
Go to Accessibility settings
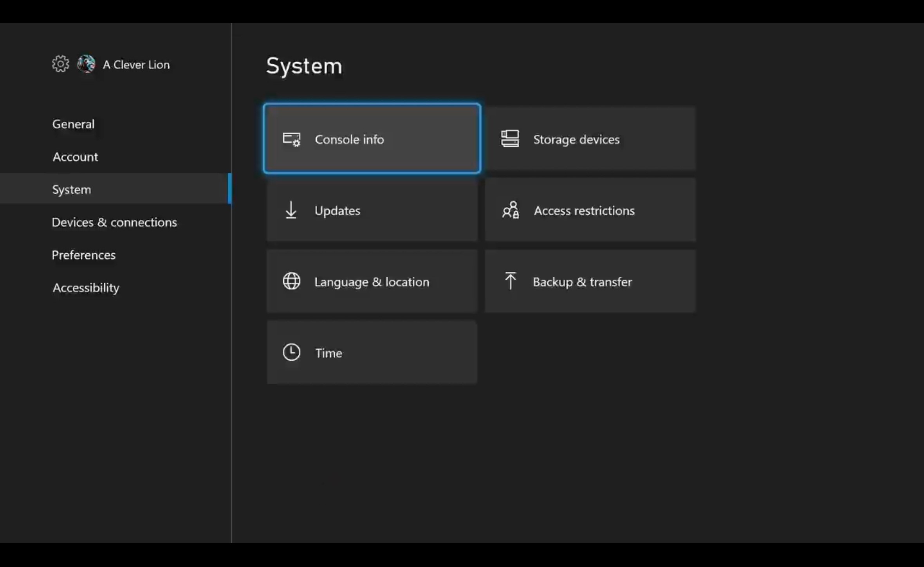[86, 287]
